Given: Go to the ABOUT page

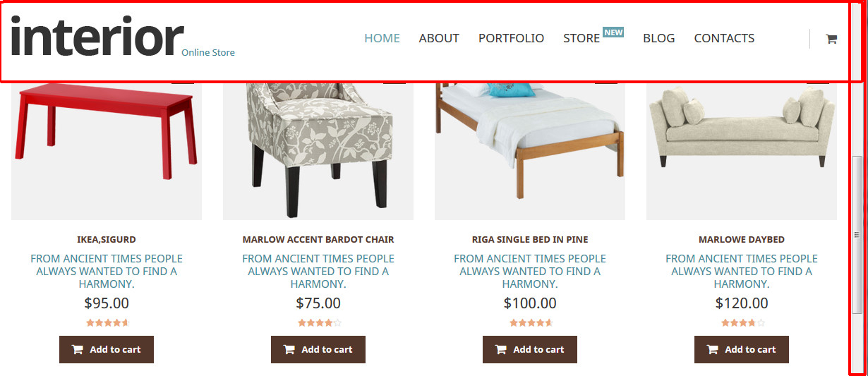Looking at the screenshot, I should (x=439, y=38).
